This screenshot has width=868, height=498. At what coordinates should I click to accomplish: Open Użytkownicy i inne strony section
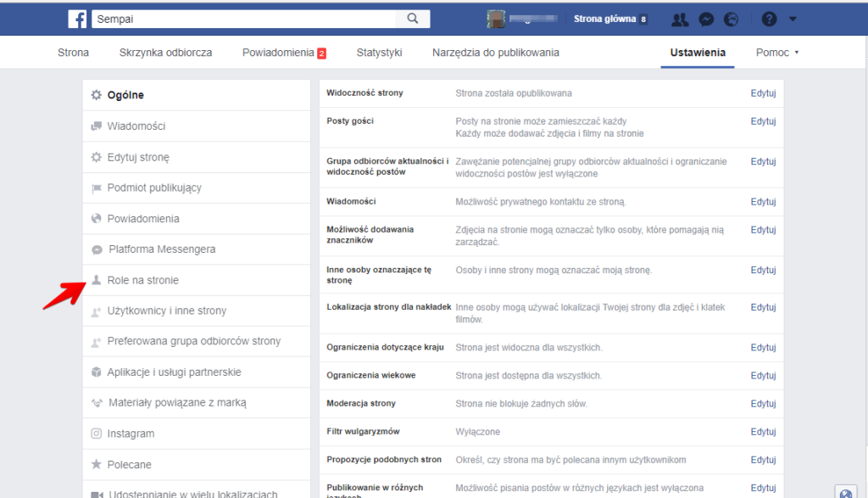point(197,311)
